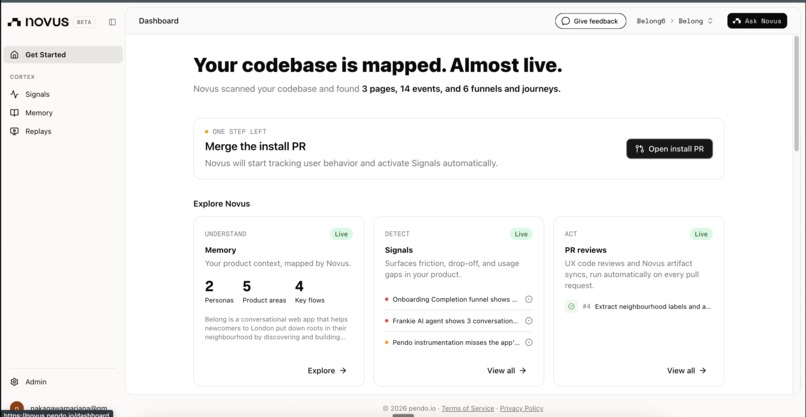This screenshot has width=806, height=417.
Task: Select the BelongB breadcrumb
Action: (x=651, y=21)
